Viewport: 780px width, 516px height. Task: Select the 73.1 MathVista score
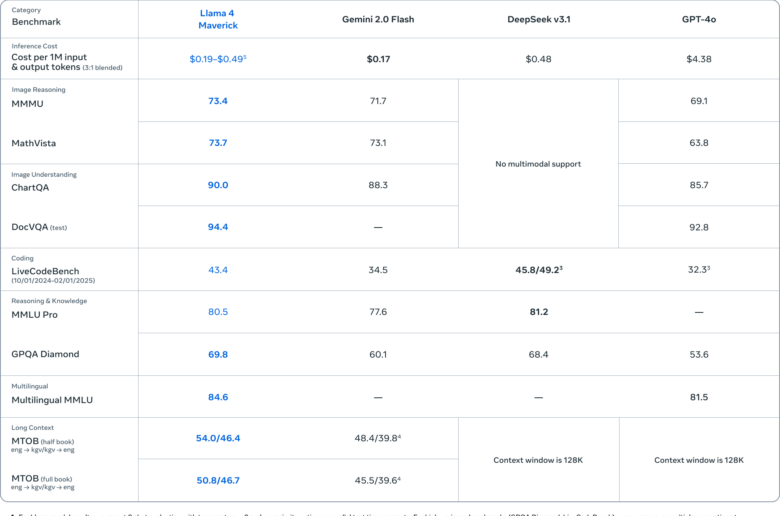click(378, 143)
